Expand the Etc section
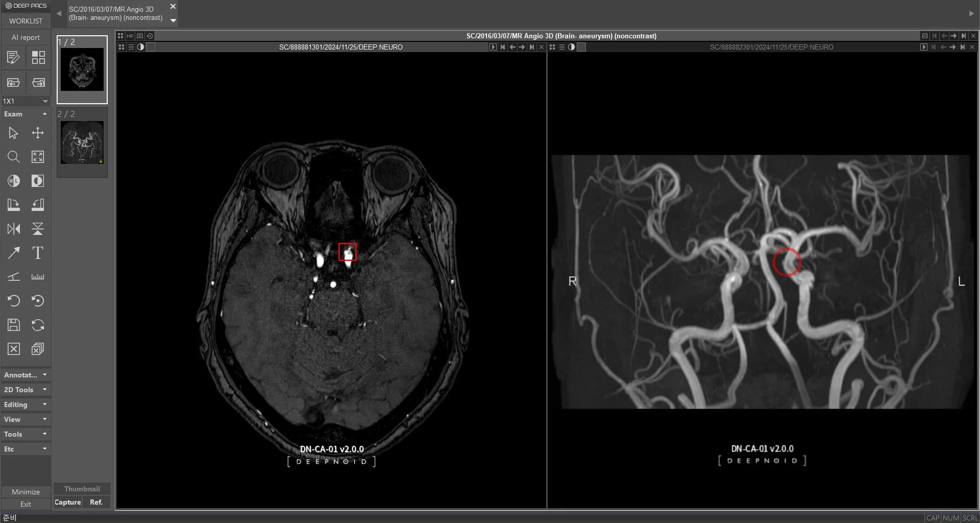Image resolution: width=980 pixels, height=523 pixels. (x=26, y=449)
